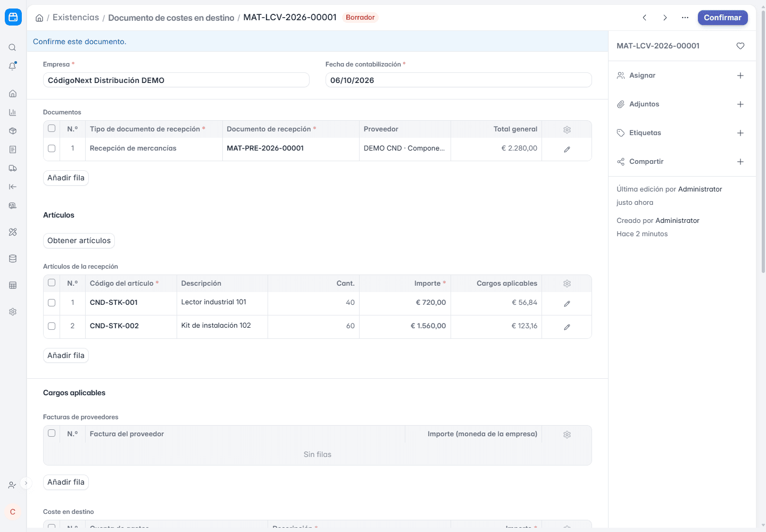
Task: Click the € 2.280,00 total cell
Action: click(496, 148)
